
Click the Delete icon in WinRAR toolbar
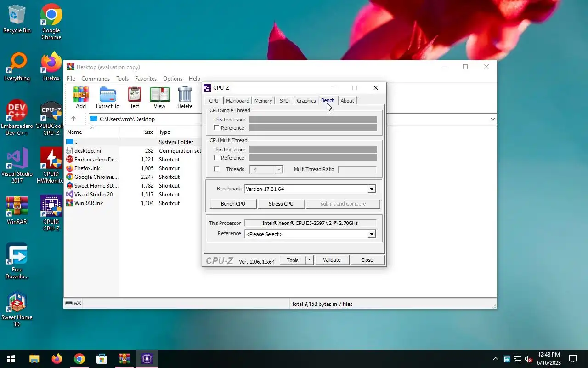tap(185, 98)
